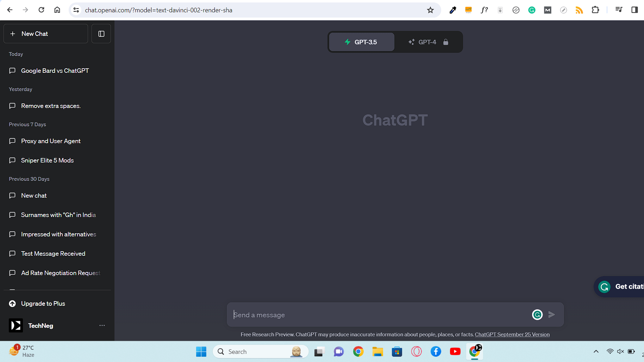The width and height of the screenshot is (644, 362).
Task: Click the Grammarly extension icon in the toolbar
Action: [x=532, y=10]
